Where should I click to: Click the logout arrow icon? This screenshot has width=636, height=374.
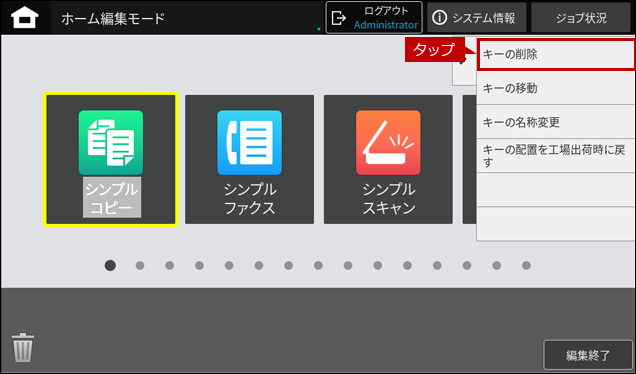coord(339,18)
